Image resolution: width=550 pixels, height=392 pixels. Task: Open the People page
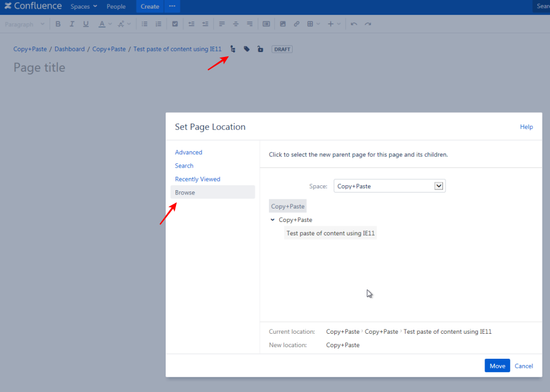pos(116,6)
